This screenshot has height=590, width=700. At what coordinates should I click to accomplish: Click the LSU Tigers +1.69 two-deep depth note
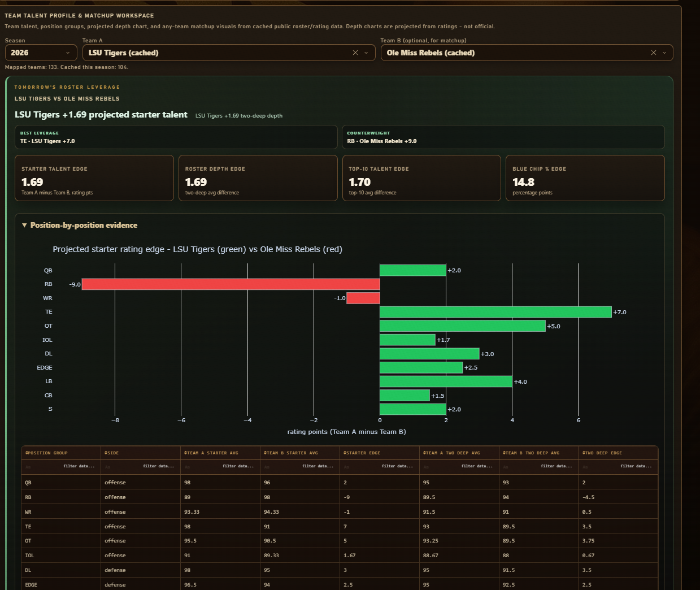coord(239,116)
